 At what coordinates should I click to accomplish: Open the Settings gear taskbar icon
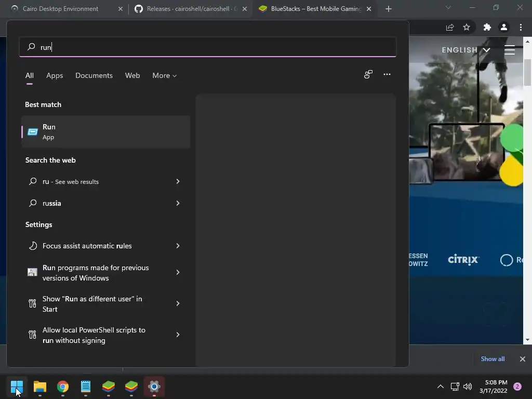[x=154, y=387]
